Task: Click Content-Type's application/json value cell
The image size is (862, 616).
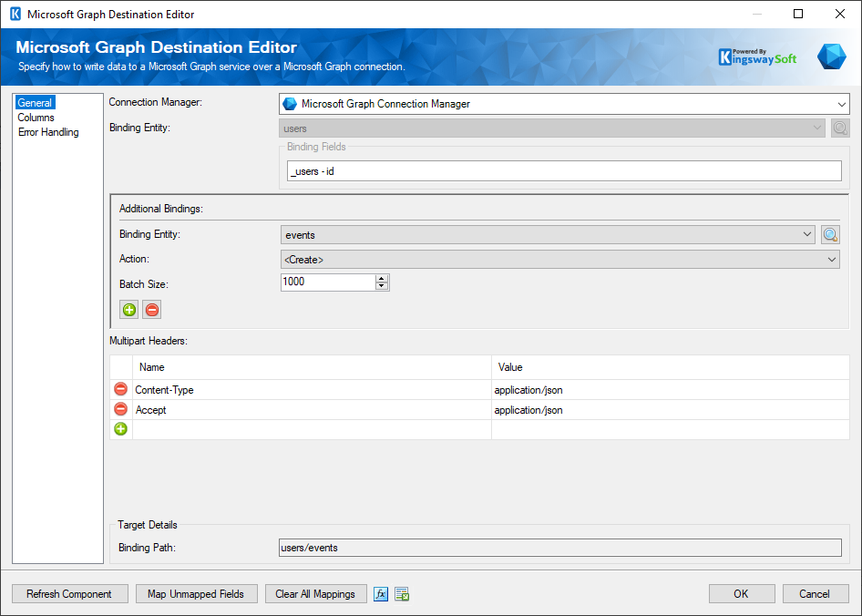Action: click(671, 389)
